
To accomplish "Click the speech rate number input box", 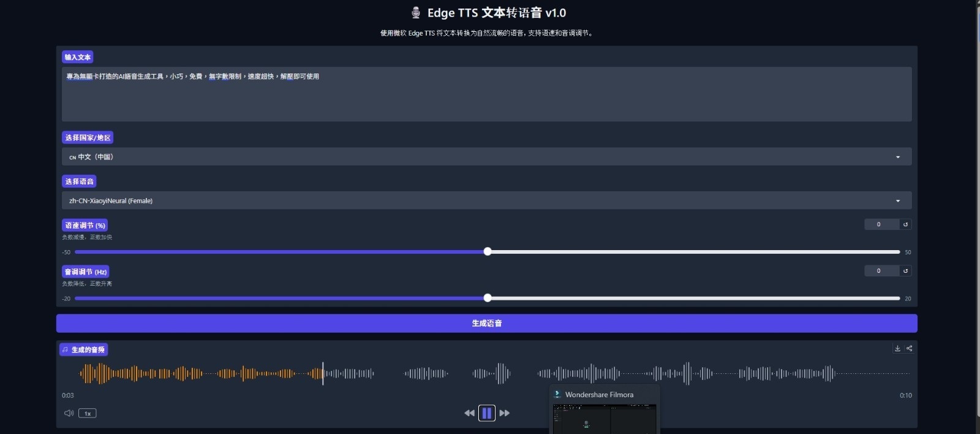I will coord(881,224).
